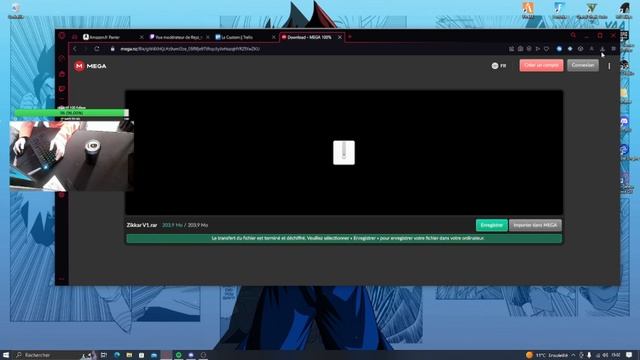
Task: Open the Corbeille desktop icon
Action: (x=16, y=11)
